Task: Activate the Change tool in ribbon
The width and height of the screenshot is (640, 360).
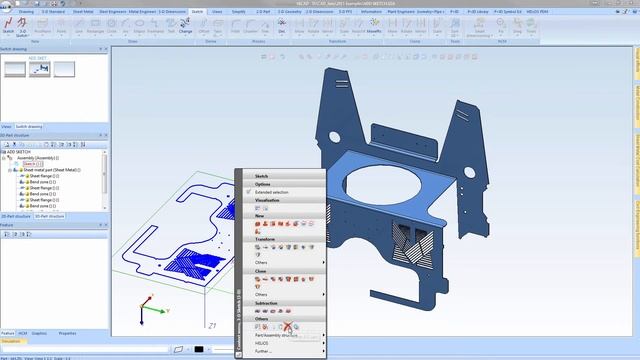Action: [x=185, y=24]
